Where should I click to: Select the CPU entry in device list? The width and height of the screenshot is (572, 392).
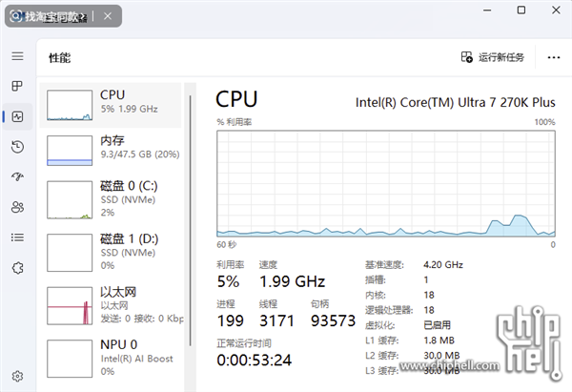pyautogui.click(x=112, y=105)
